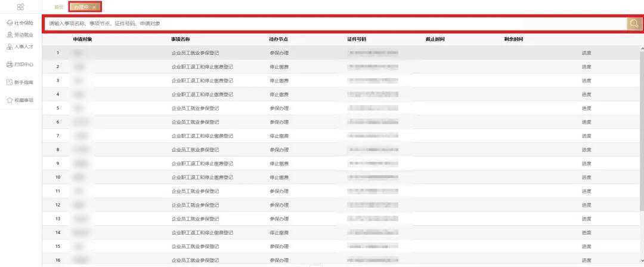Close the 办理中 tab
The width and height of the screenshot is (644, 267).
pyautogui.click(x=94, y=7)
